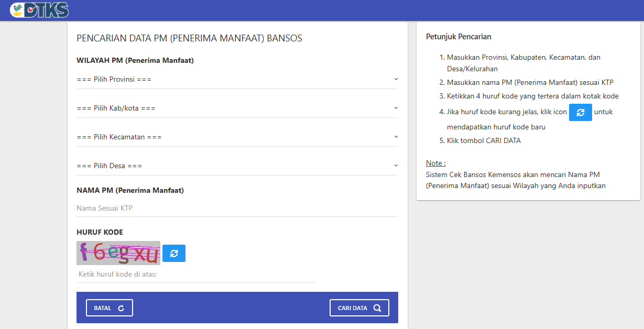644x329 pixels.
Task: Click the captcha code image
Action: point(118,253)
